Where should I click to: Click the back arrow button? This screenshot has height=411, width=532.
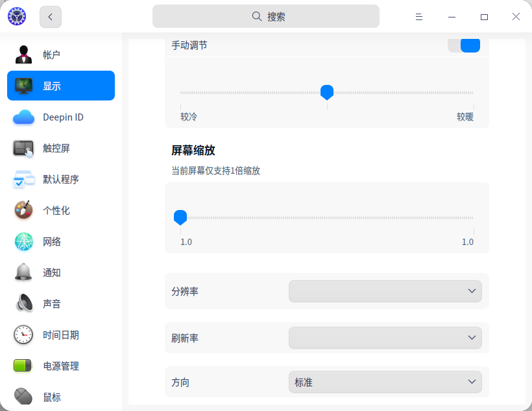coord(51,17)
